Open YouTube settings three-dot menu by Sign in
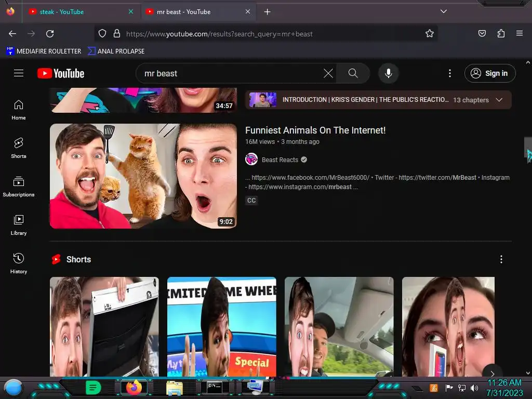This screenshot has width=532, height=399. click(450, 73)
